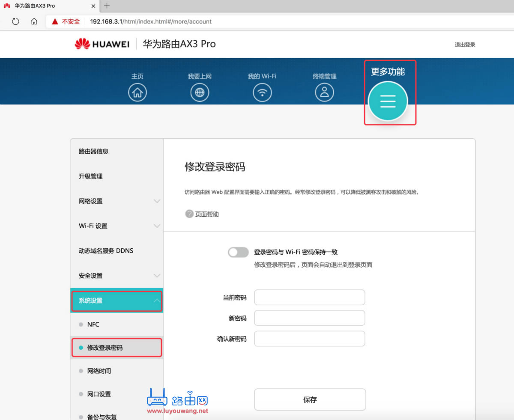Open 我的 Wi-Fi settings icon
The height and width of the screenshot is (420, 514).
pyautogui.click(x=262, y=92)
